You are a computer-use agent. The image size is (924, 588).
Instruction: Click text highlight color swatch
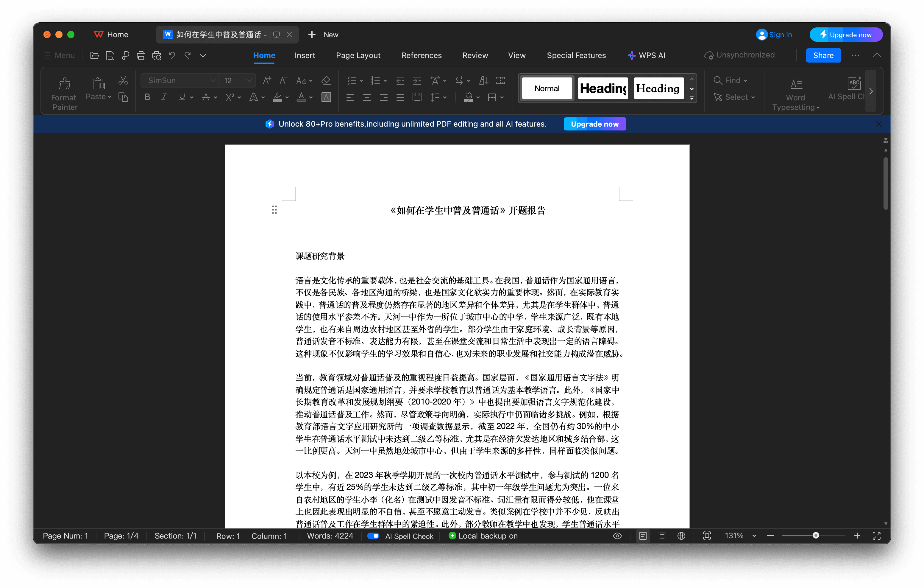click(277, 97)
